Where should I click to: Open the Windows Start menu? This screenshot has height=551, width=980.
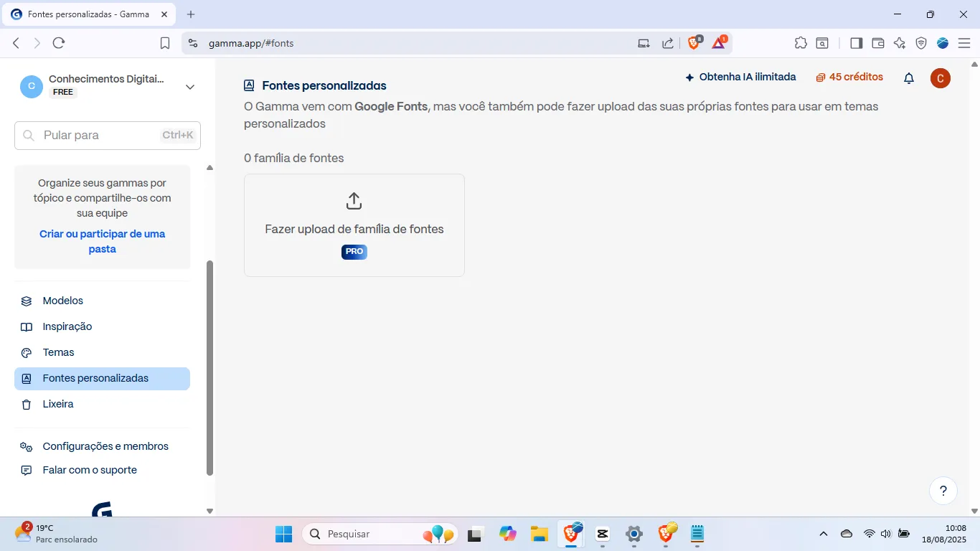click(284, 534)
